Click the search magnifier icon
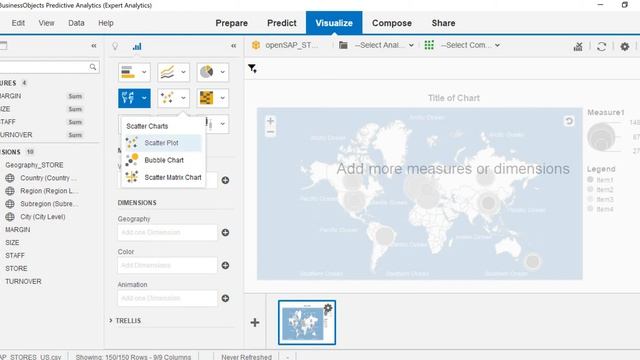 coord(93,67)
